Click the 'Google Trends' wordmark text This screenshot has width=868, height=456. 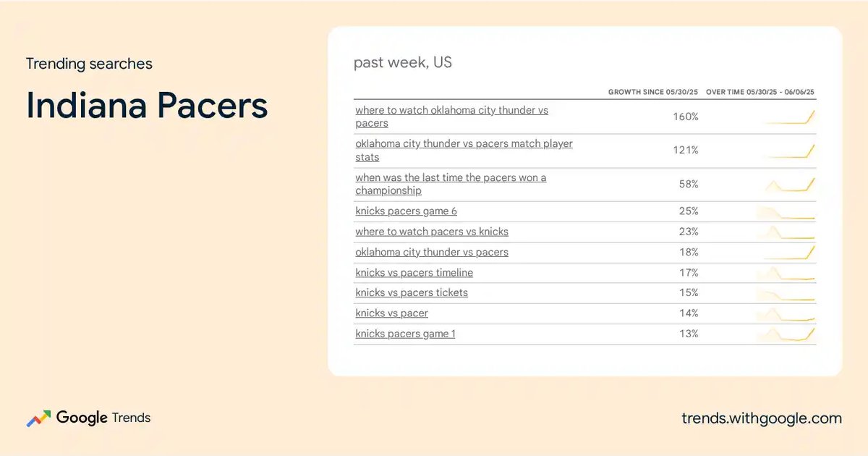pyautogui.click(x=103, y=418)
